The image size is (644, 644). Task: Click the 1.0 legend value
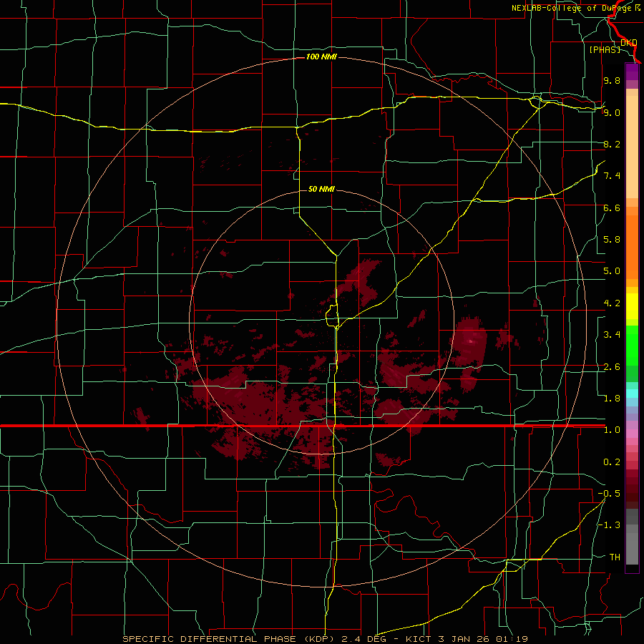[x=612, y=430]
